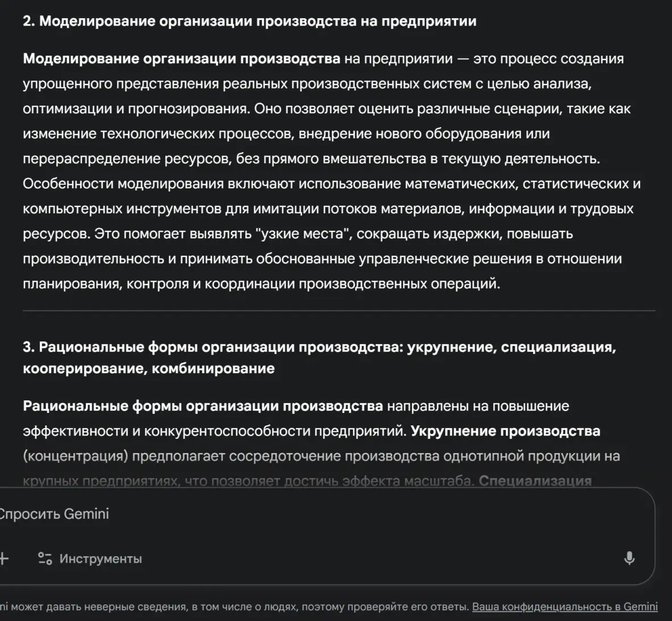Click bold phrase Рациональные формы организации производства
Image resolution: width=672 pixels, height=621 pixels.
coord(203,406)
